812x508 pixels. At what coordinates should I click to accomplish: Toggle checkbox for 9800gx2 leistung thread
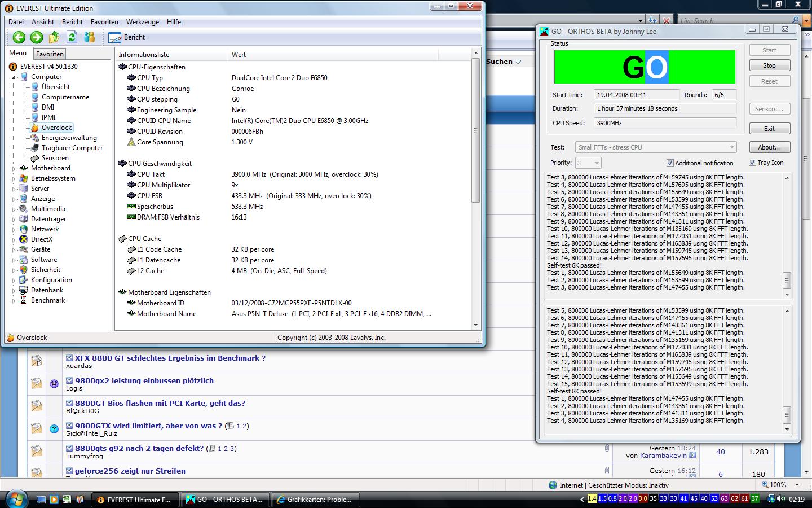[69, 380]
